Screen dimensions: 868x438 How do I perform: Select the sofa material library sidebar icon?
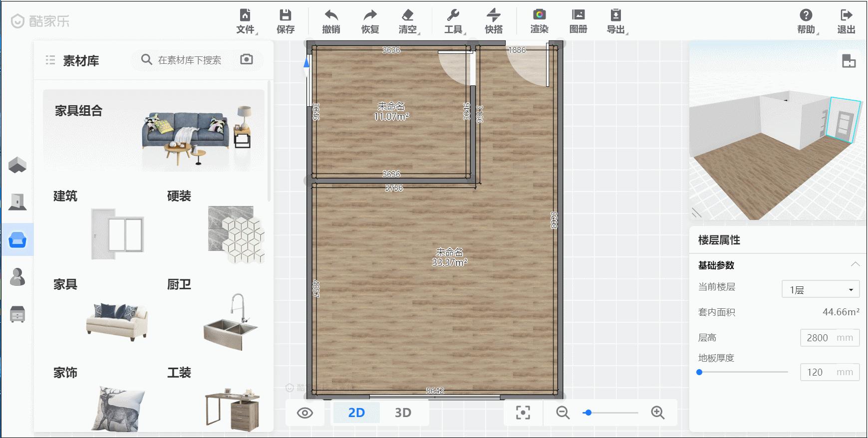[17, 239]
